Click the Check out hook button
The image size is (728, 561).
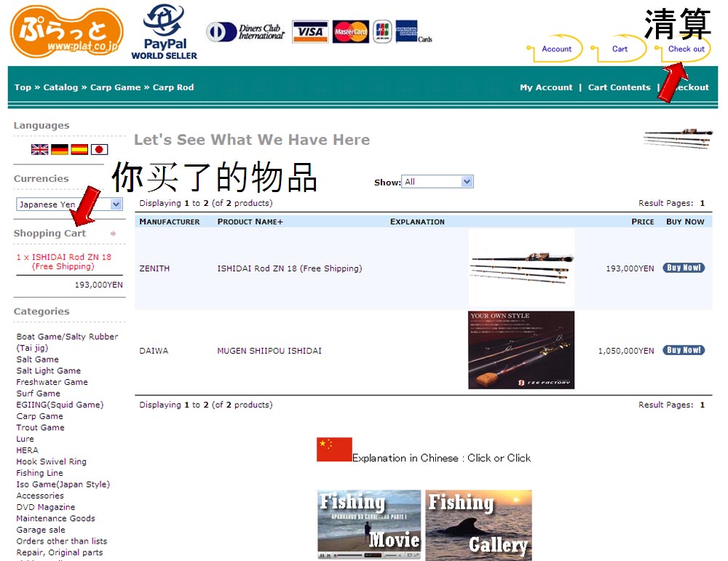point(683,49)
